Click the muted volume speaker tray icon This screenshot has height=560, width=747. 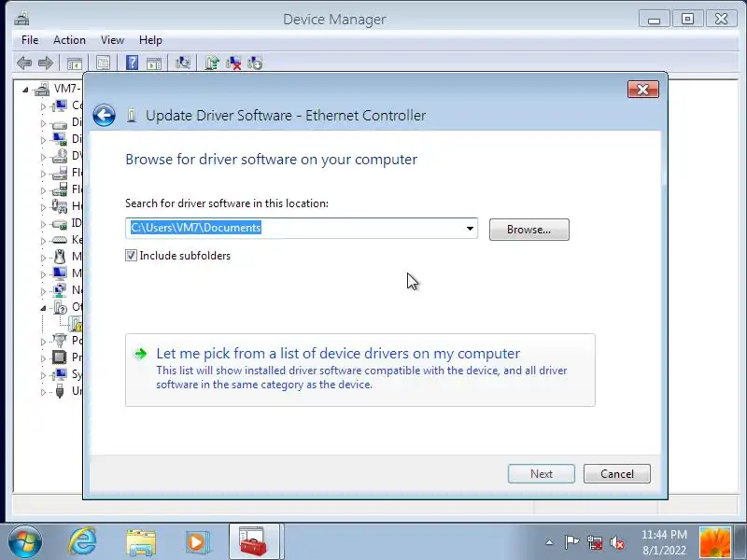pyautogui.click(x=617, y=542)
